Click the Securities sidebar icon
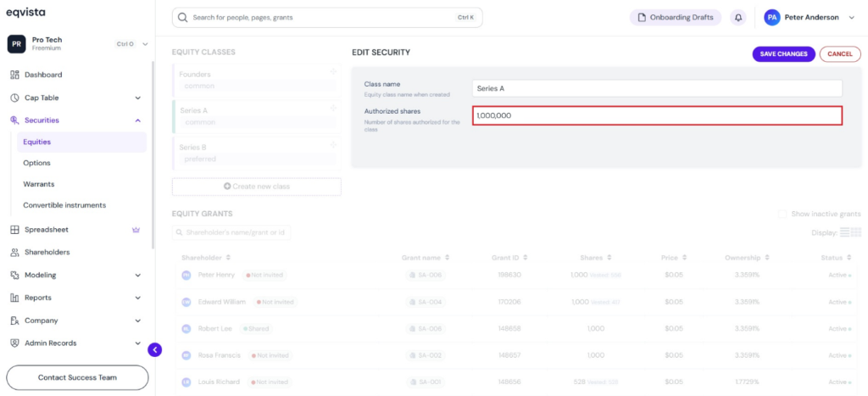Image resolution: width=868 pixels, height=396 pixels. coord(15,120)
